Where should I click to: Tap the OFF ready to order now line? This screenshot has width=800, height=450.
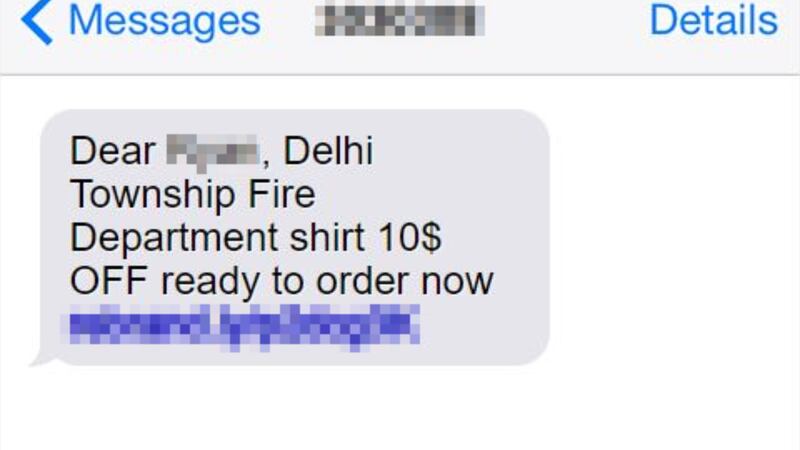282,281
